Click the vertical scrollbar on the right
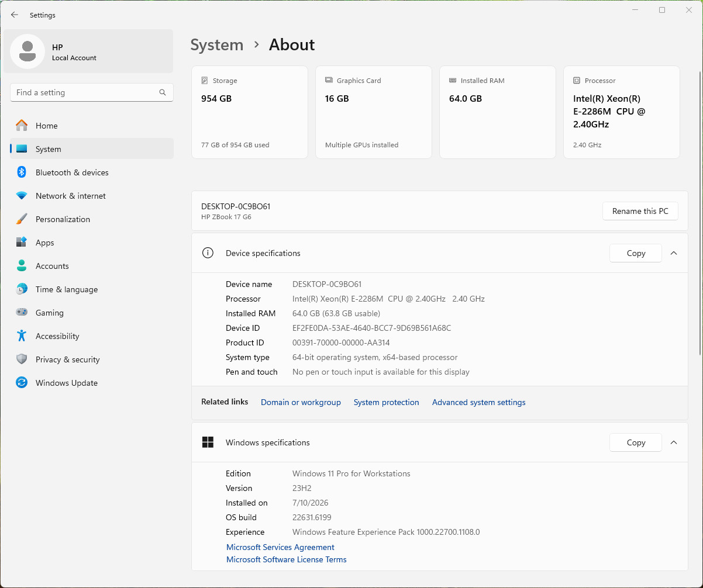This screenshot has width=703, height=588. (700, 213)
